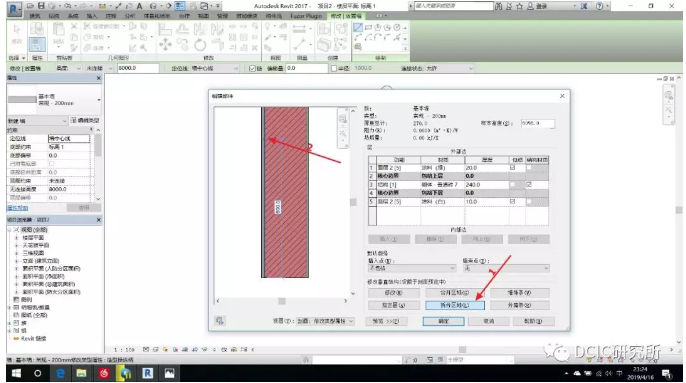Toggle the Radius checkbox in the options bar

point(334,68)
